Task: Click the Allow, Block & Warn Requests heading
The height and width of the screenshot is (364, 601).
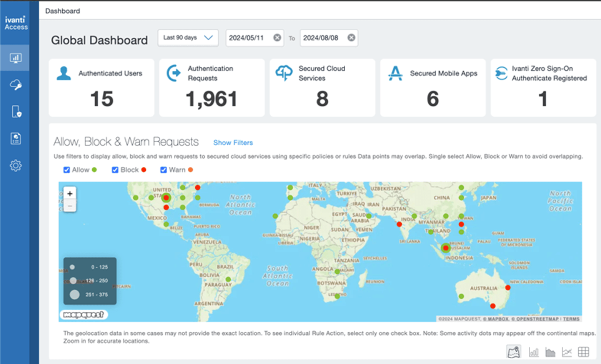Action: pyautogui.click(x=126, y=142)
